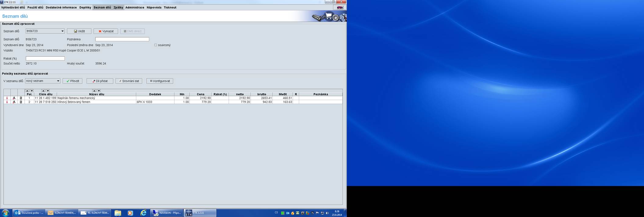This screenshot has width=644, height=217.
Task: Sort Číslo dílu column descending with down arrow
Action: click(x=48, y=91)
